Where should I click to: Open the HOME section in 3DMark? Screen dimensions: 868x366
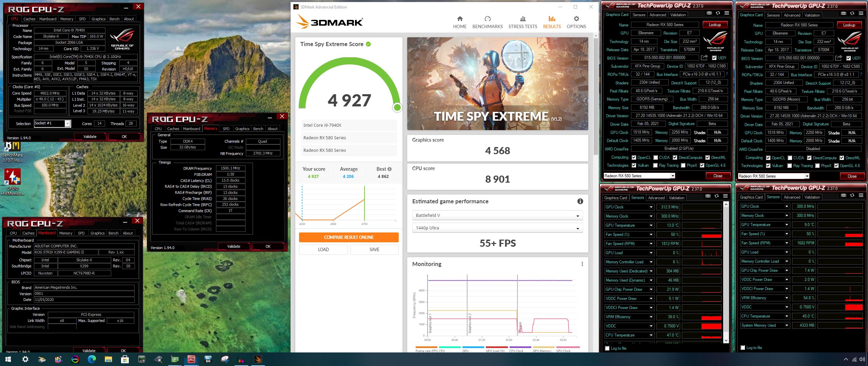pos(460,22)
